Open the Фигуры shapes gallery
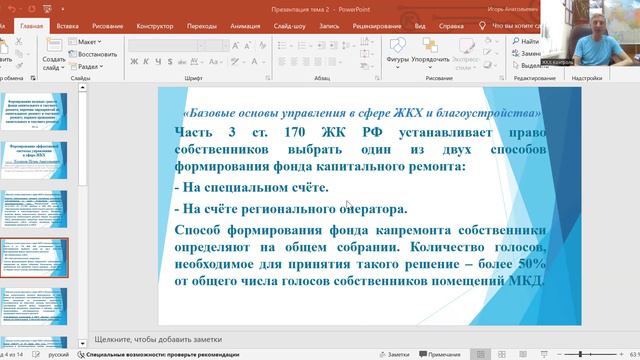640x360 pixels. (x=398, y=52)
